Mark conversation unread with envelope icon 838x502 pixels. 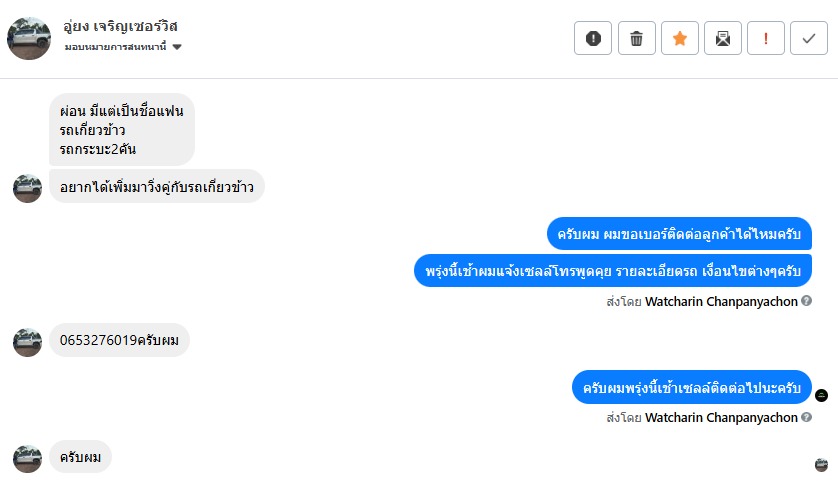pyautogui.click(x=723, y=39)
